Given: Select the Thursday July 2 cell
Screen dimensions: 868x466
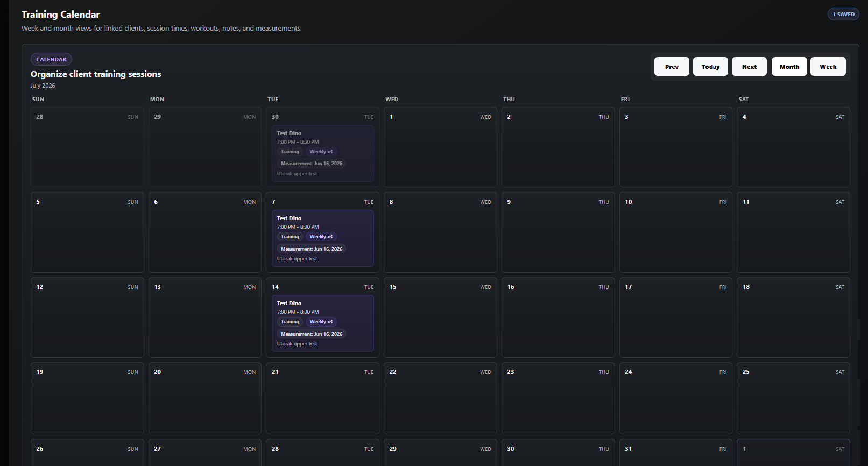Looking at the screenshot, I should pos(558,147).
